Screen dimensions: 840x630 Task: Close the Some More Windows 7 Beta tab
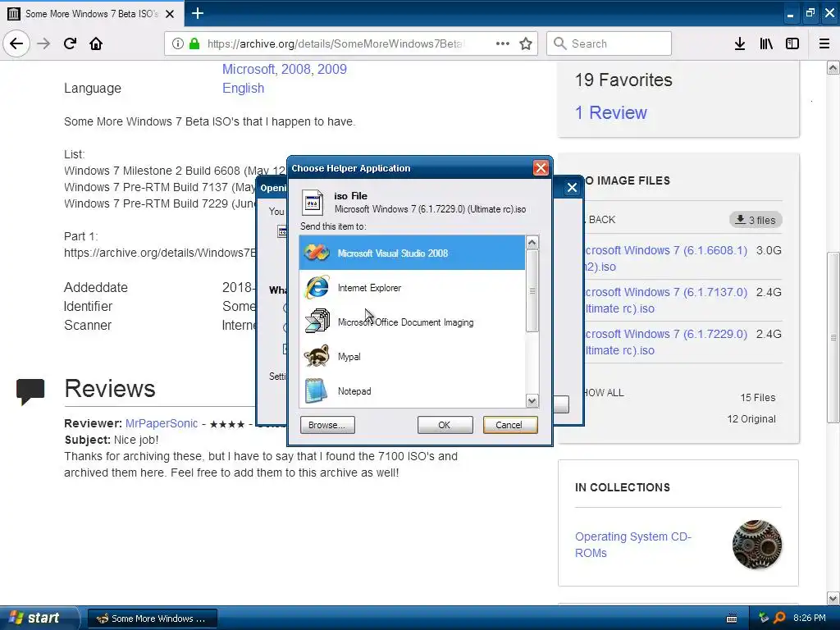tap(170, 14)
